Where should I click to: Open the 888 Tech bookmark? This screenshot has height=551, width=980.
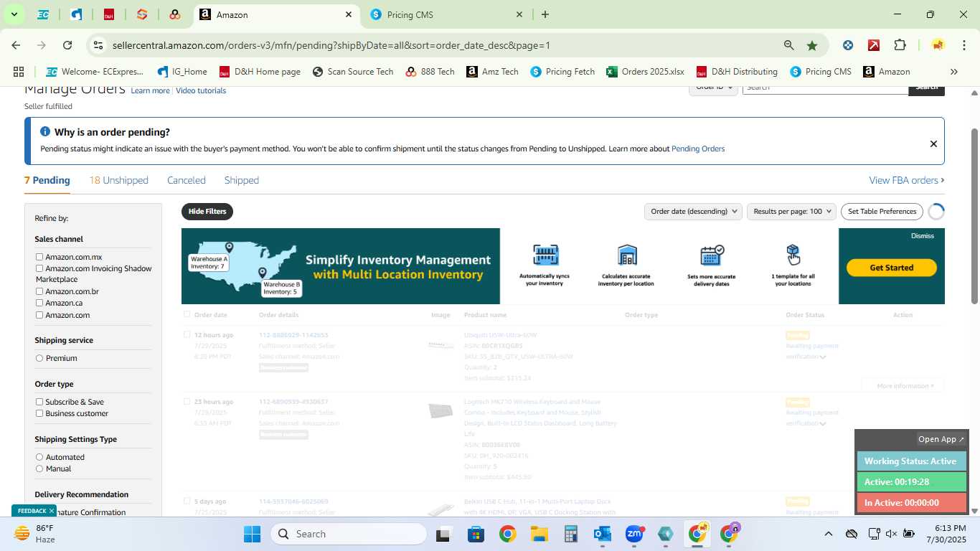(430, 72)
